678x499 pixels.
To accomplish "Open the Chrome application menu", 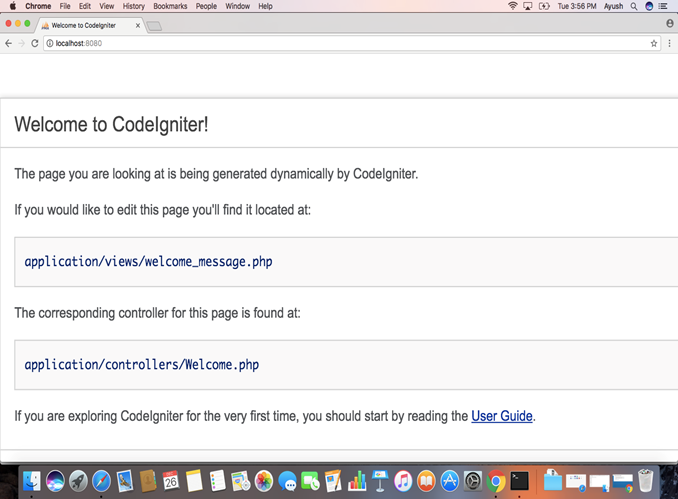I will [x=38, y=6].
